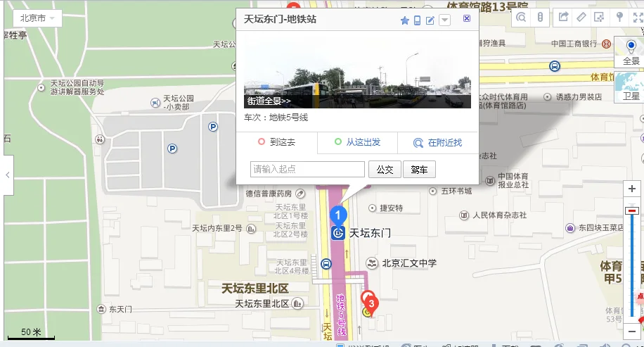Click the 天坛内东里2号 building icon

click(251, 229)
